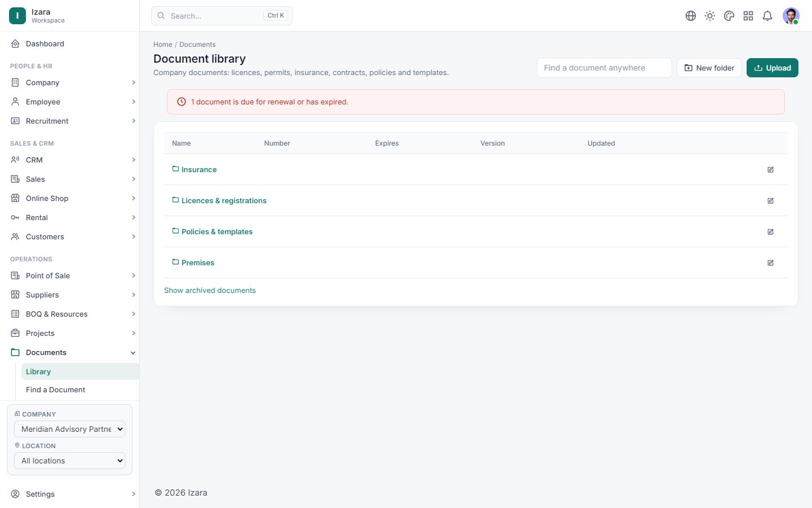
Task: Expand the Employee menu
Action: [x=73, y=102]
